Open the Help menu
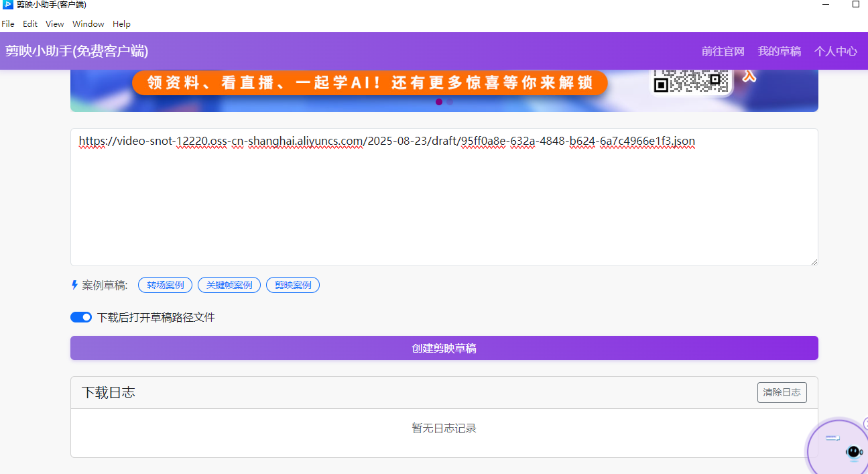868x474 pixels. pos(121,23)
